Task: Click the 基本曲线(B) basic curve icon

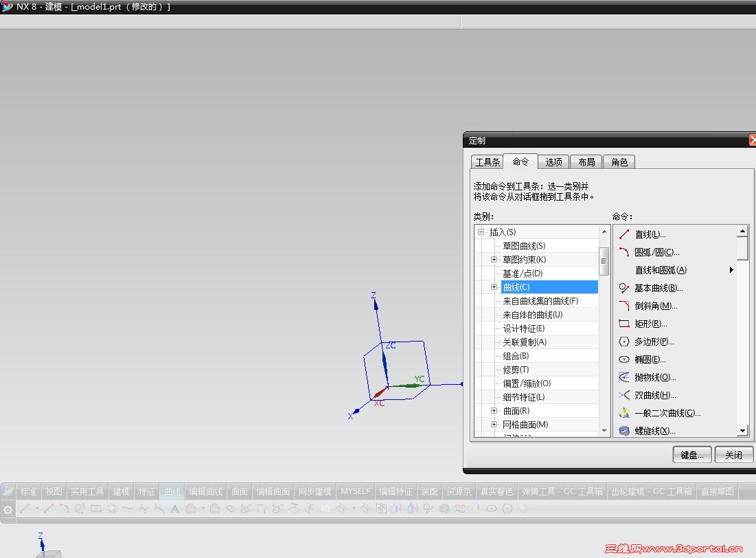Action: (x=624, y=288)
